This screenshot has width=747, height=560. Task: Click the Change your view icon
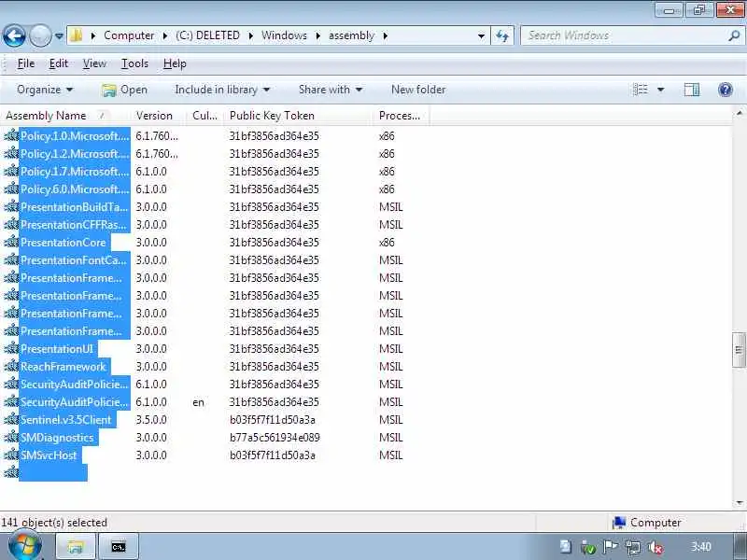pyautogui.click(x=641, y=90)
